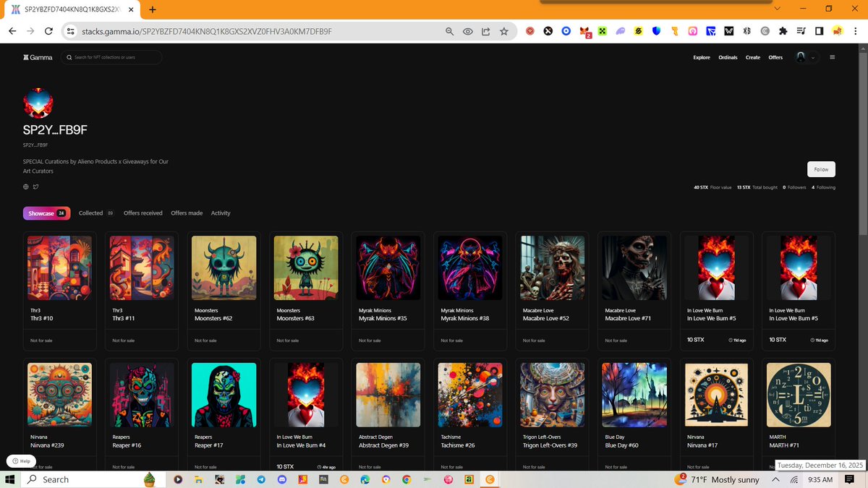
Task: Open the Thr3 #10 NFT thumbnail
Action: (59, 267)
